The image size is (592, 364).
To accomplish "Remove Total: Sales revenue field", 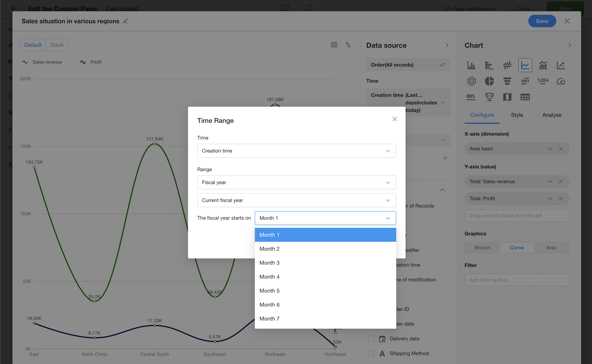I will tap(561, 182).
